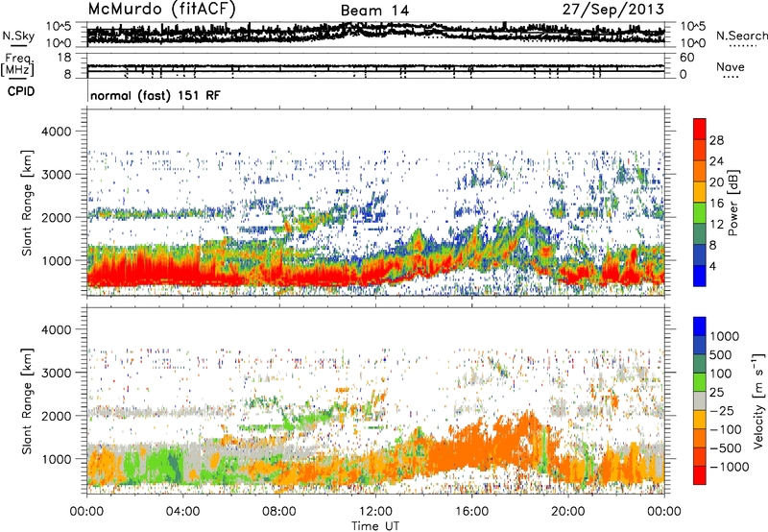Image resolution: width=768 pixels, height=532 pixels.
Task: Click the 'McMurdo (fitACF)' title text
Action: coord(162,10)
